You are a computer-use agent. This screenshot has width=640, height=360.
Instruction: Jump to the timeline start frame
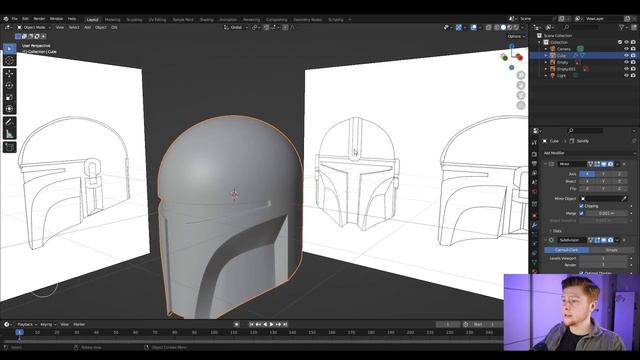251,324
